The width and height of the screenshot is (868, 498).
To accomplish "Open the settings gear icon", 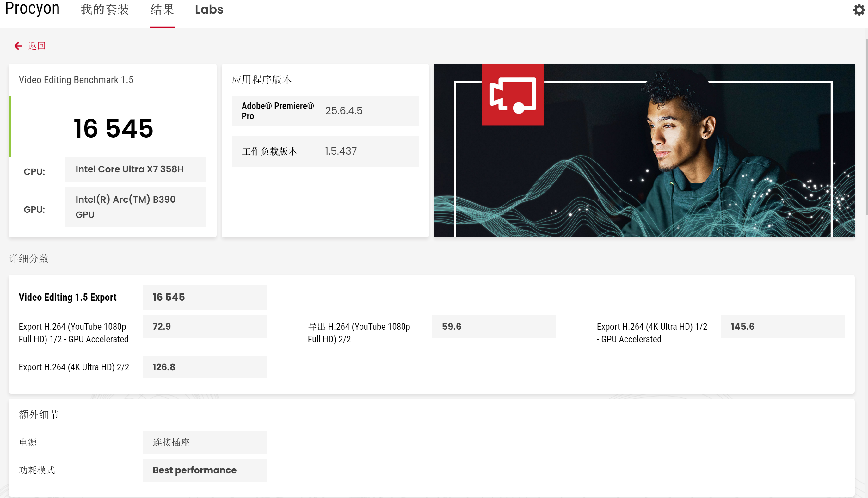I will pos(859,10).
